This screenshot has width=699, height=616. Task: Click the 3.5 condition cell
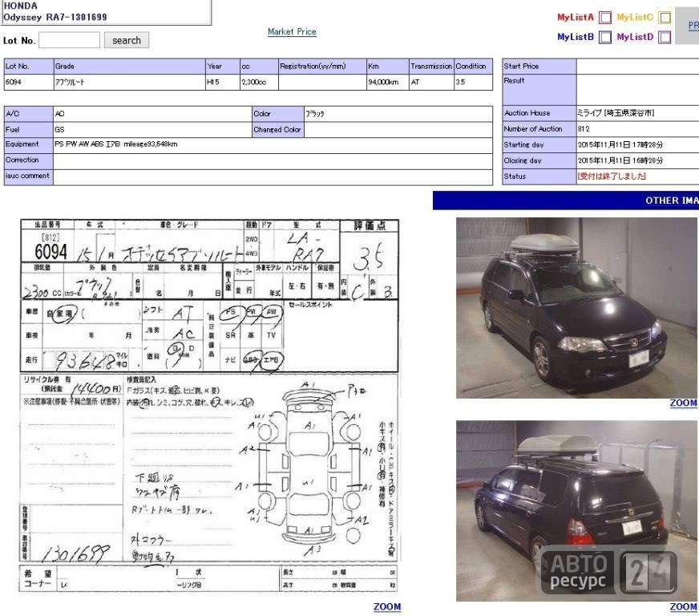point(473,82)
